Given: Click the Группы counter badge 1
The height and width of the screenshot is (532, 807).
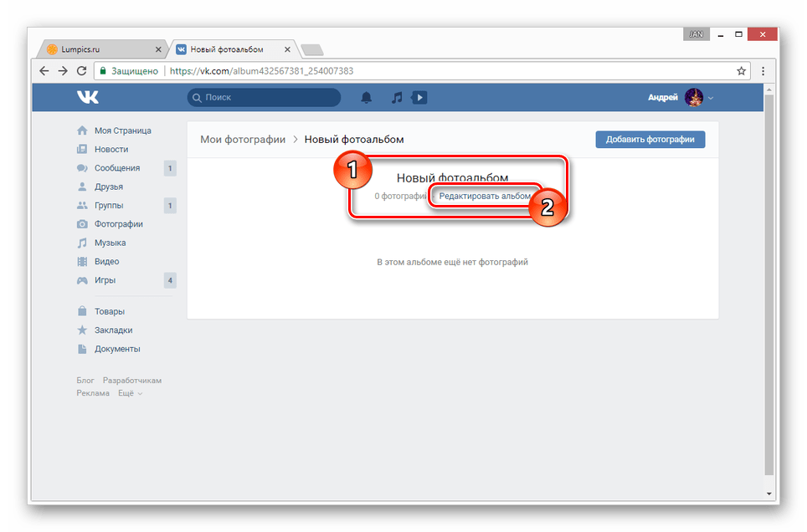Looking at the screenshot, I should point(170,206).
